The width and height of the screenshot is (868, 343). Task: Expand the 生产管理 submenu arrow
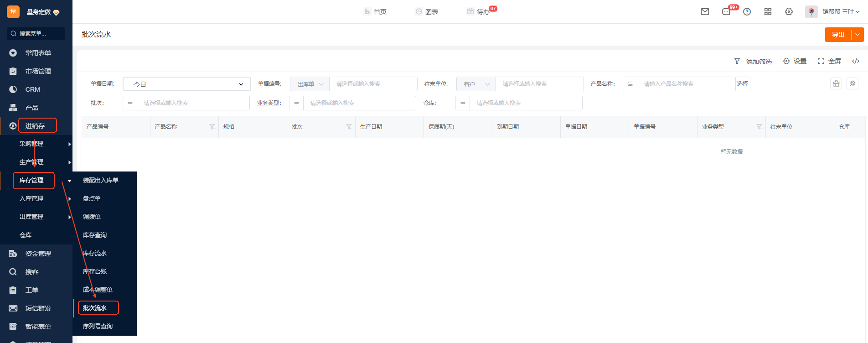pyautogui.click(x=69, y=162)
